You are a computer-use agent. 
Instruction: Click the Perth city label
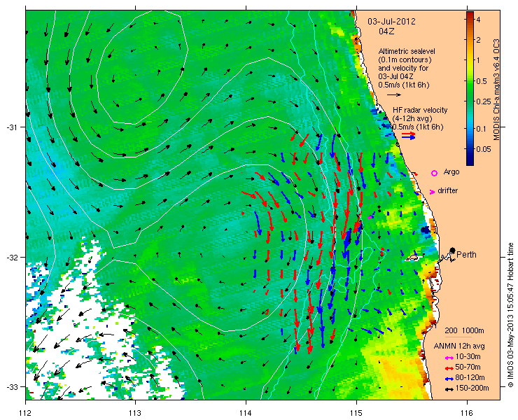click(466, 254)
